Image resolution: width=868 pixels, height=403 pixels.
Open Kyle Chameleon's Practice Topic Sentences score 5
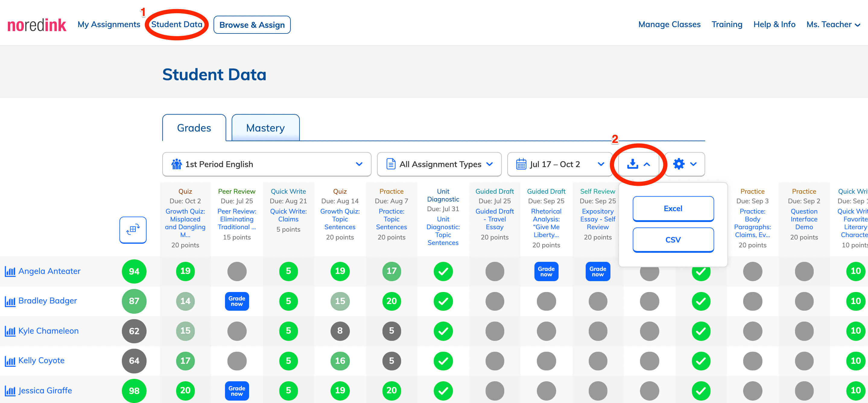point(391,331)
